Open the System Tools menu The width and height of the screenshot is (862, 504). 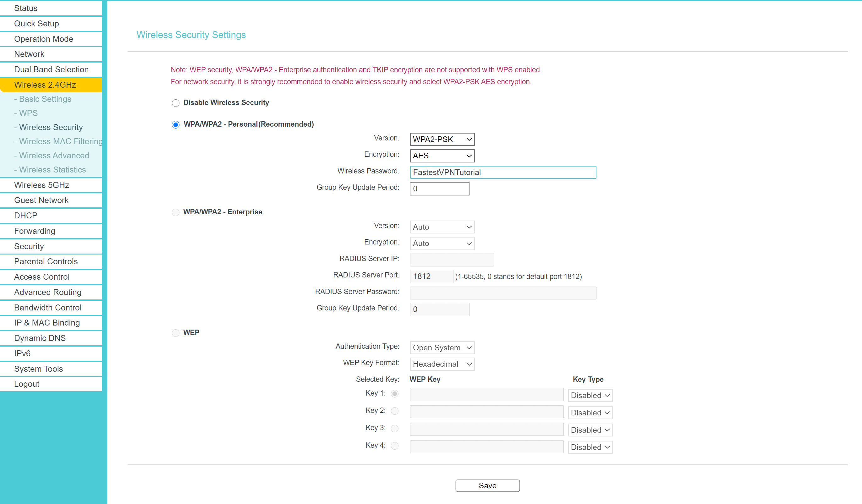click(38, 369)
